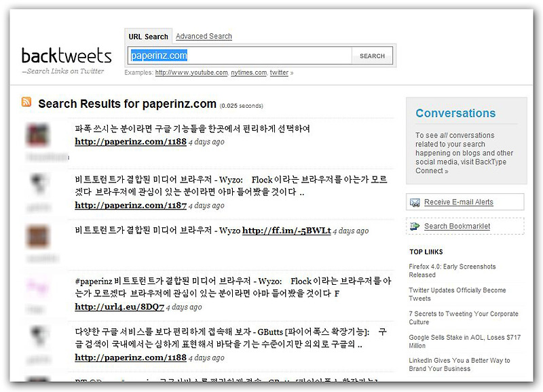This screenshot has height=392, width=543.
Task: Click the 4 days ago text after http://ff.im/-5BWLt
Action: [351, 231]
